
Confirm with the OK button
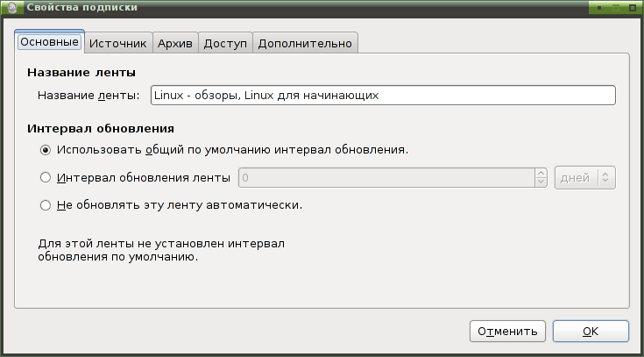click(x=591, y=331)
